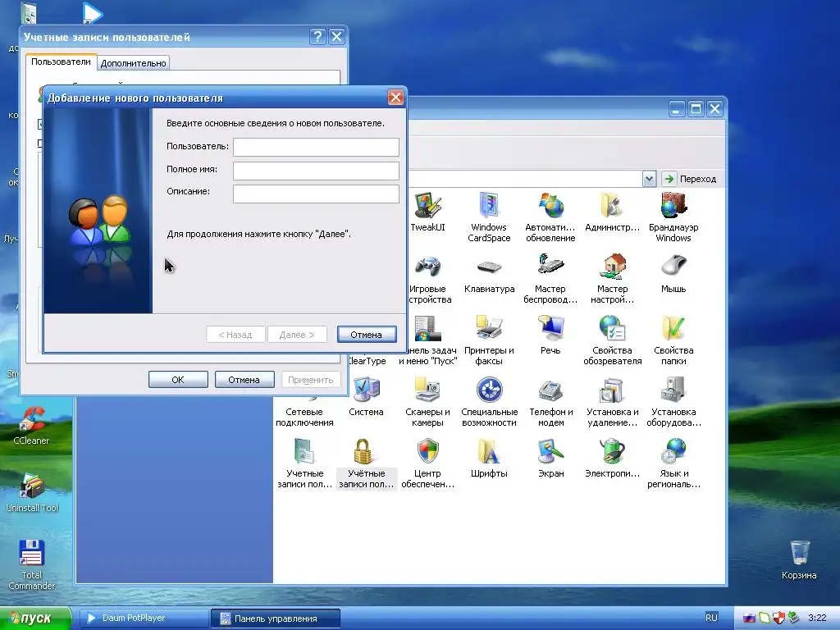
Task: Open the Total Commander desktop shortcut
Action: coord(32,565)
